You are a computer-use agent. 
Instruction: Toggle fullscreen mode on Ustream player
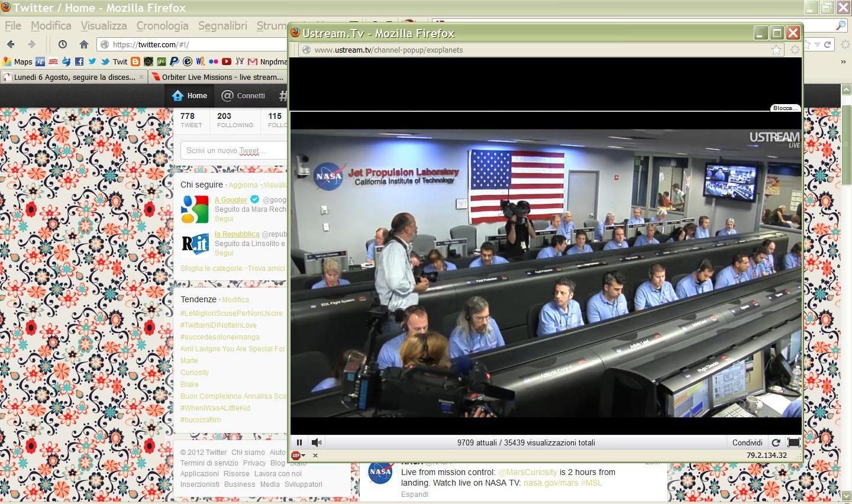click(x=793, y=442)
